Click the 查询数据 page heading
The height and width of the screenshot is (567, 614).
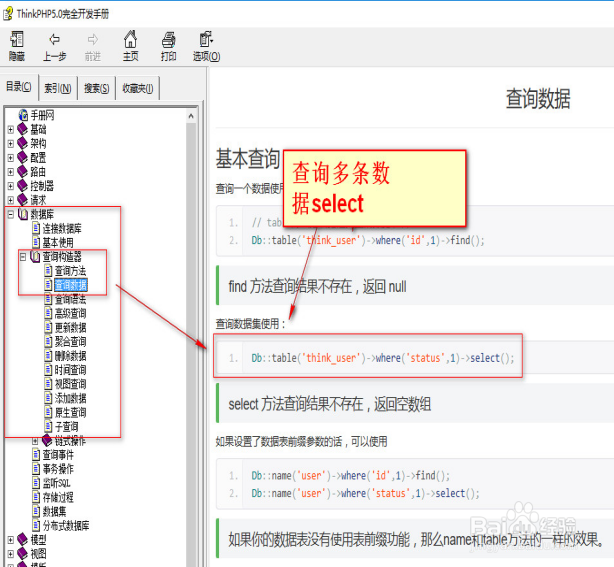tap(538, 99)
